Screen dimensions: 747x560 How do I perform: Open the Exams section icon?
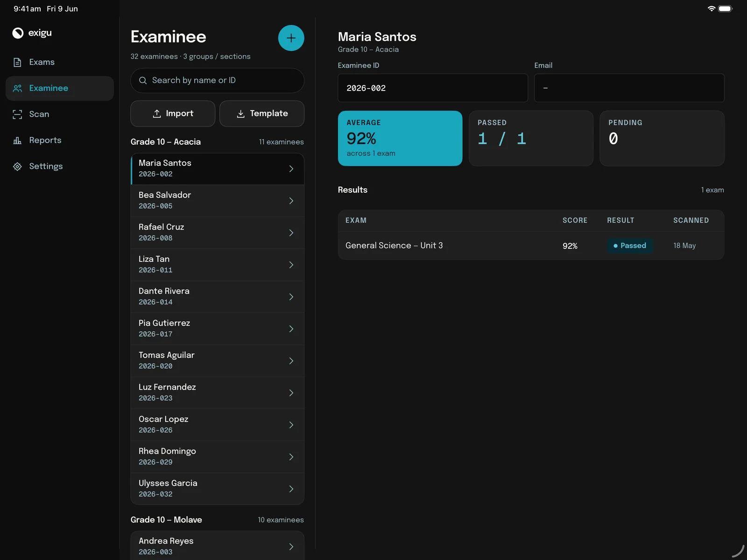(17, 62)
